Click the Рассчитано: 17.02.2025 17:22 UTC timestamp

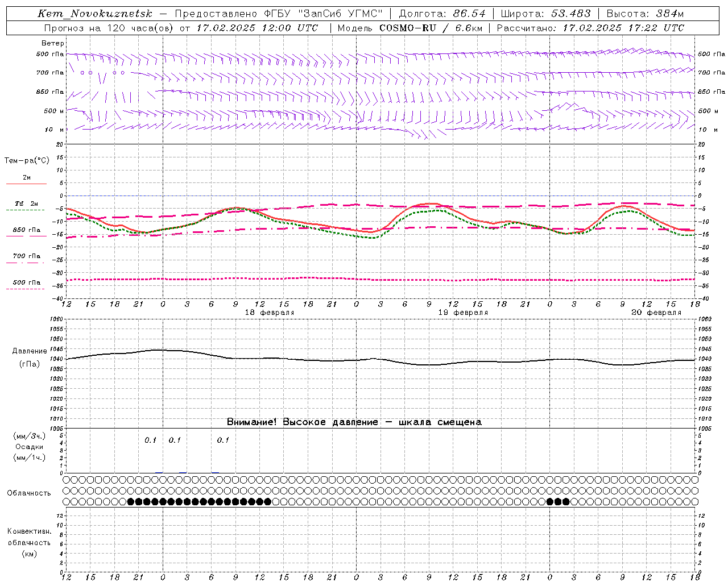pyautogui.click(x=591, y=28)
